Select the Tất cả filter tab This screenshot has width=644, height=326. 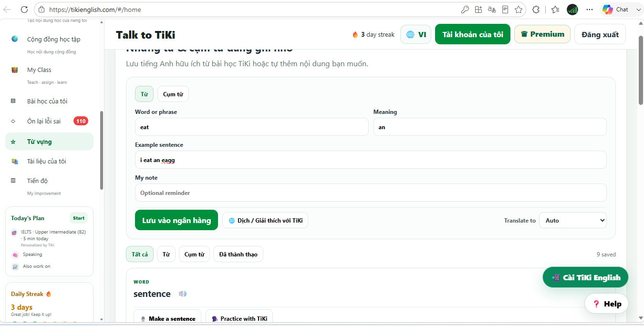[140, 254]
